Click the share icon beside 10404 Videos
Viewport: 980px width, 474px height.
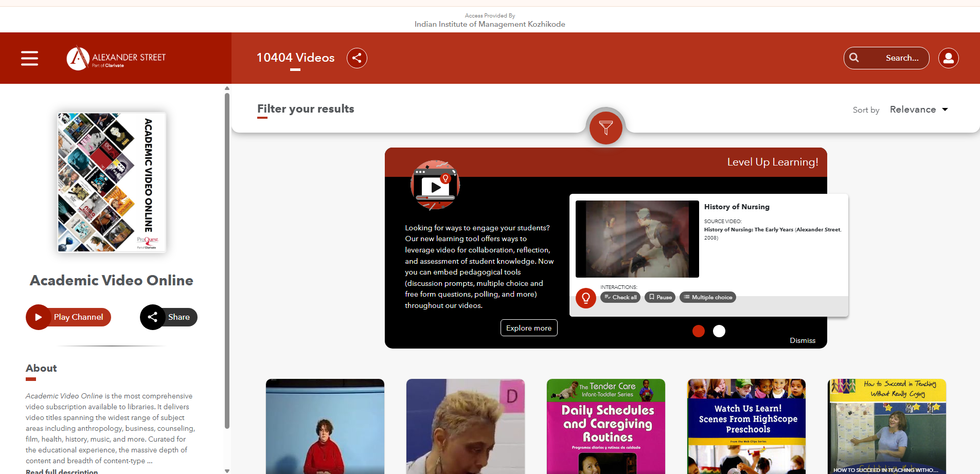tap(357, 58)
